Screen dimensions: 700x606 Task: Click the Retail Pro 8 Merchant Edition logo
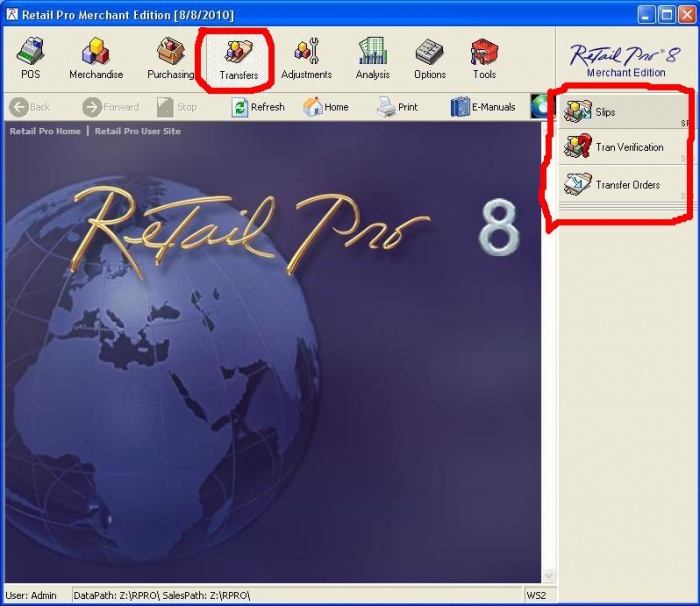[x=625, y=60]
